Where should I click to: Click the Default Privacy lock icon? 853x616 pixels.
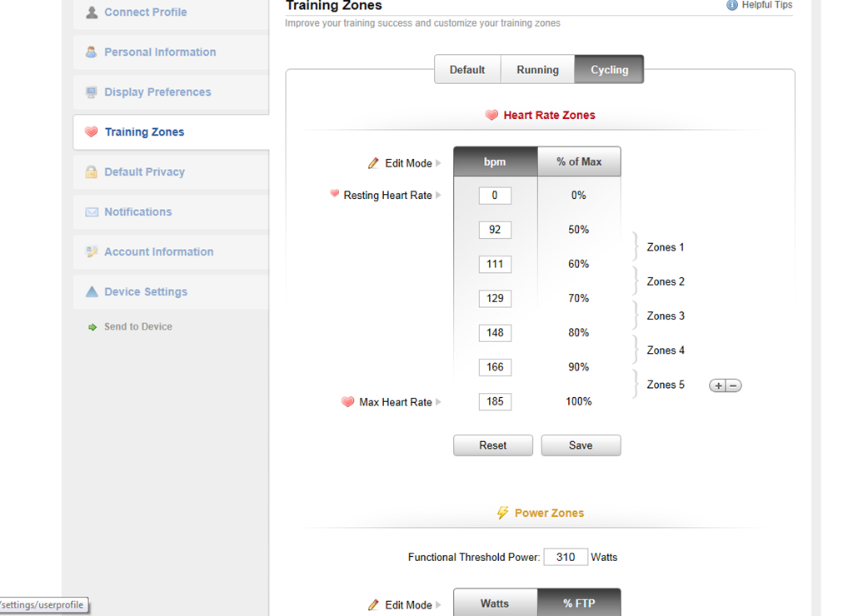92,171
